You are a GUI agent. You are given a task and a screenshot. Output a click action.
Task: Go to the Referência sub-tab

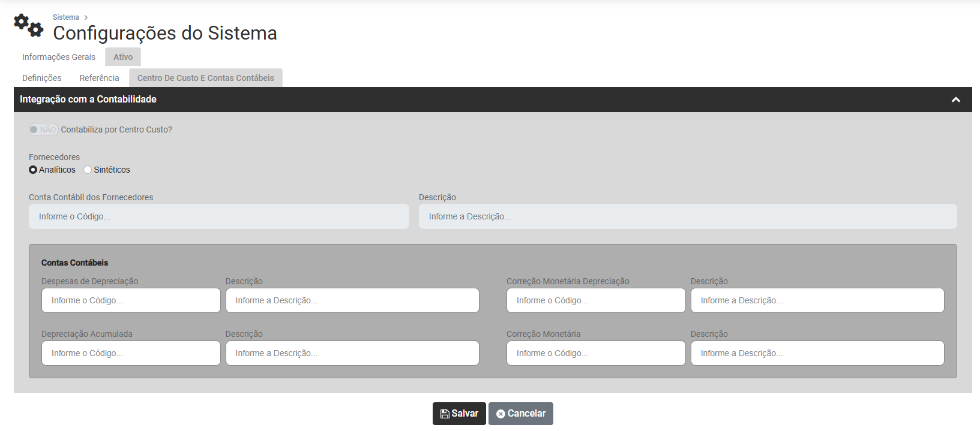click(99, 78)
